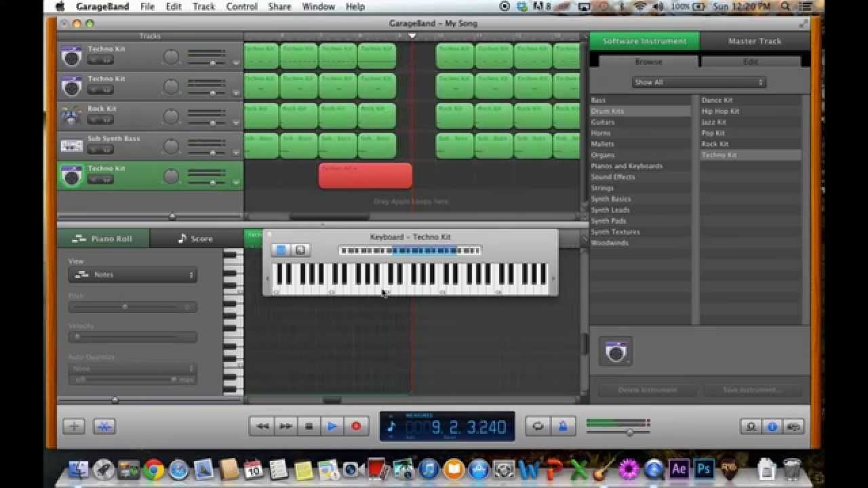Click the Save Instrument button
The width and height of the screenshot is (868, 488).
click(x=753, y=390)
